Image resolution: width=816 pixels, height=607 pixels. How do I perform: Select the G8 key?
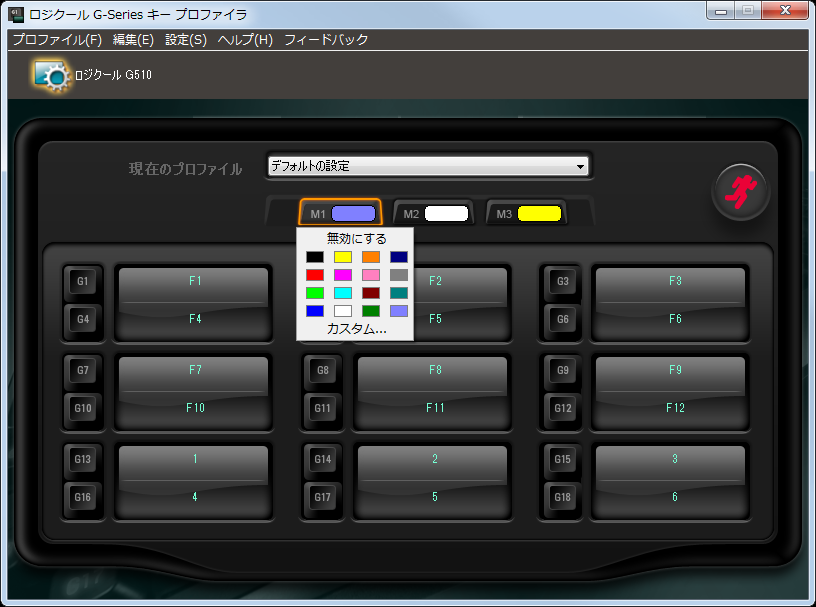click(323, 371)
